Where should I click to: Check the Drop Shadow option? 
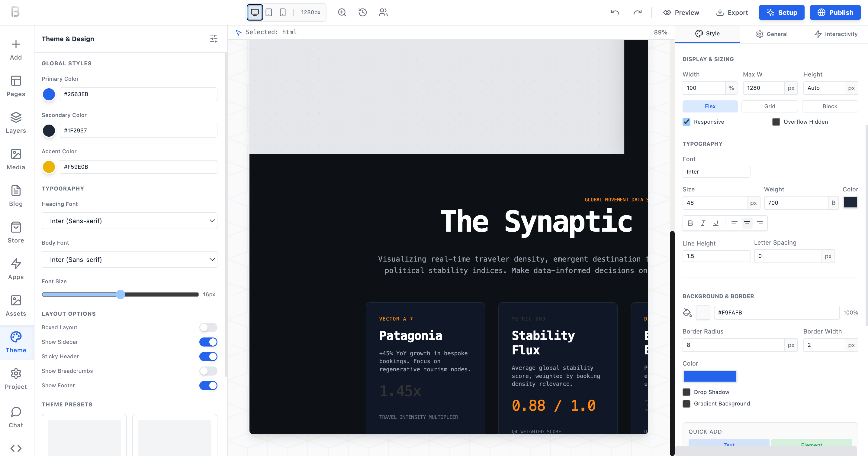[x=686, y=392]
